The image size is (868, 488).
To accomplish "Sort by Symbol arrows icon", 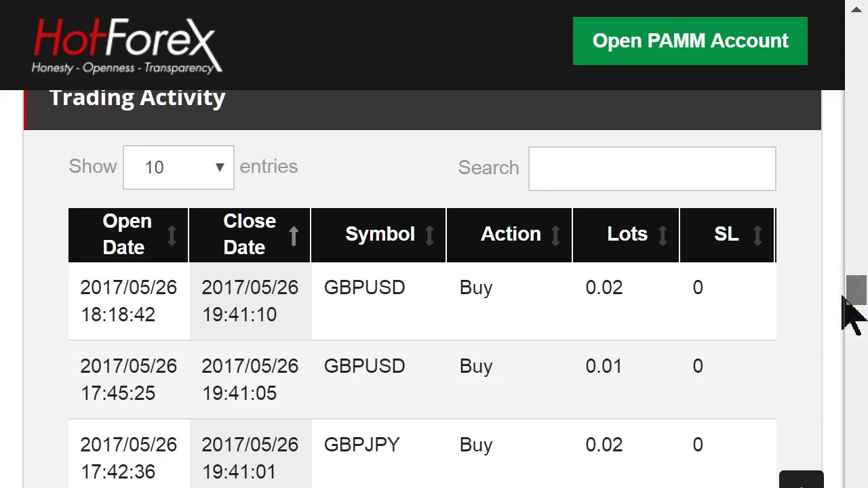I will click(x=429, y=235).
